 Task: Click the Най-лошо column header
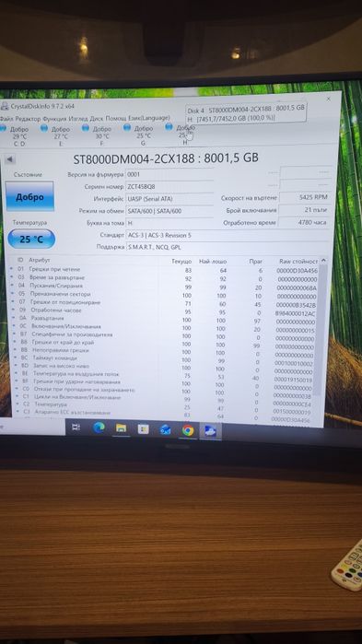[213, 262]
